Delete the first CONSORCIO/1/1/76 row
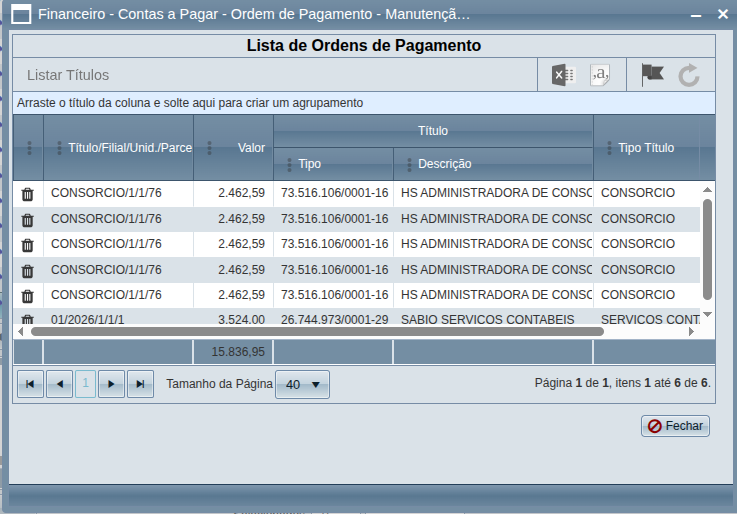The height and width of the screenshot is (514, 737). [28, 194]
